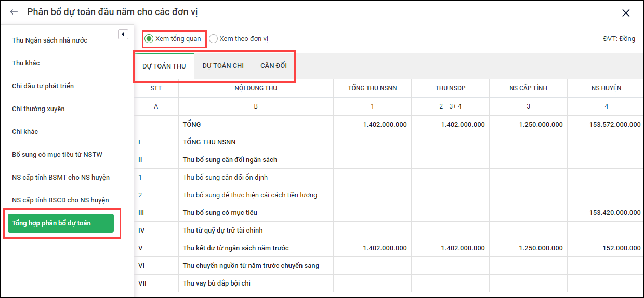The height and width of the screenshot is (298, 644).
Task: Select NS cấp tỉnh BSMT cho NS huyện
Action: click(x=61, y=178)
